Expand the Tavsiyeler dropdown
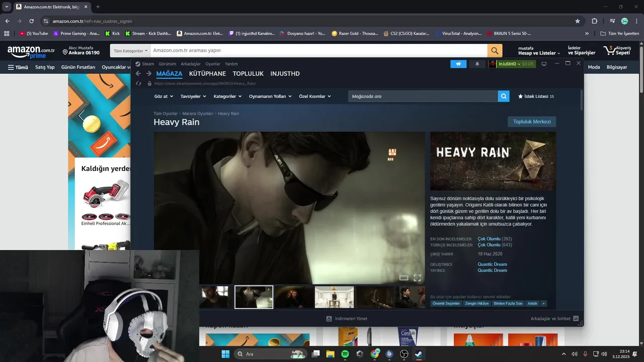The height and width of the screenshot is (362, 644). [x=193, y=96]
